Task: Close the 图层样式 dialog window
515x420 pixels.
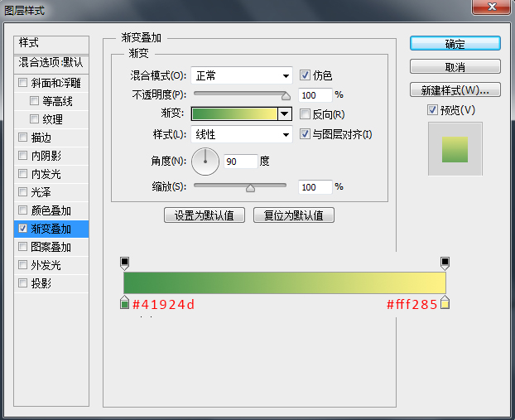Action: (x=491, y=7)
